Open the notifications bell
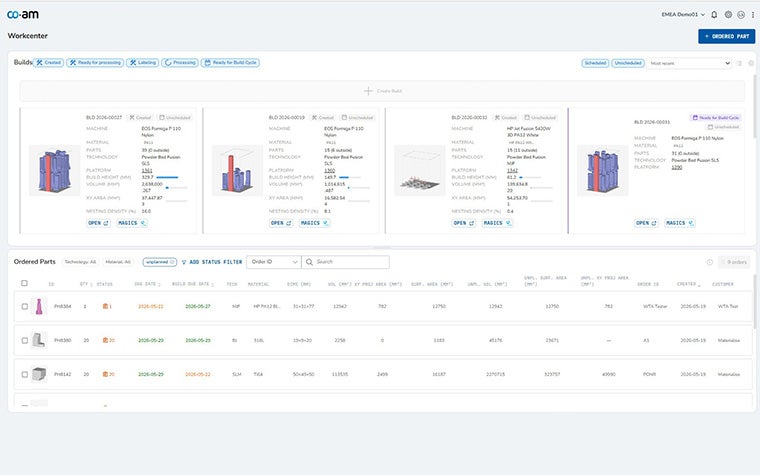The height and width of the screenshot is (475, 760). [x=714, y=15]
